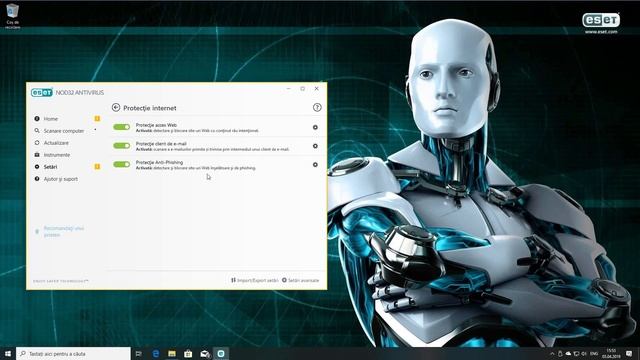Viewport: 640px width, 360px height.
Task: Click Recomandați unui prieten link
Action: [x=64, y=231]
